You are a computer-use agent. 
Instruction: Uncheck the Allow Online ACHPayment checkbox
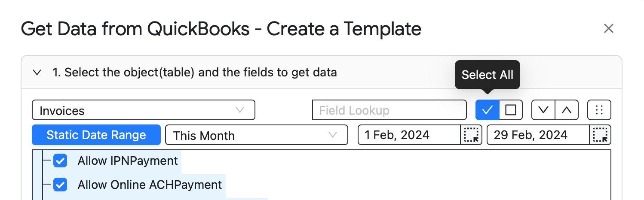[60, 185]
